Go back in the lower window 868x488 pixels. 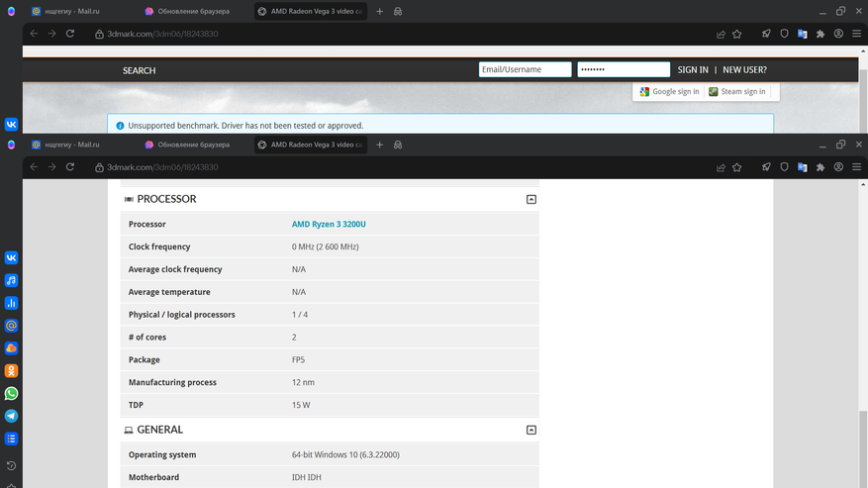tap(34, 166)
